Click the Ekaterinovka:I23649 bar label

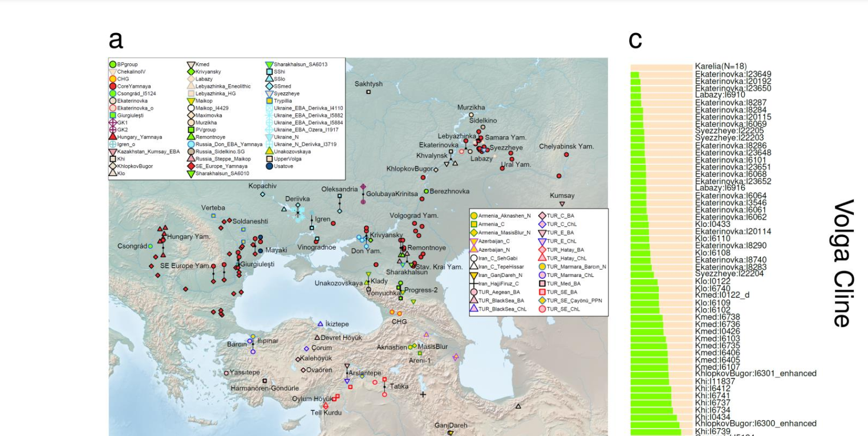(733, 74)
